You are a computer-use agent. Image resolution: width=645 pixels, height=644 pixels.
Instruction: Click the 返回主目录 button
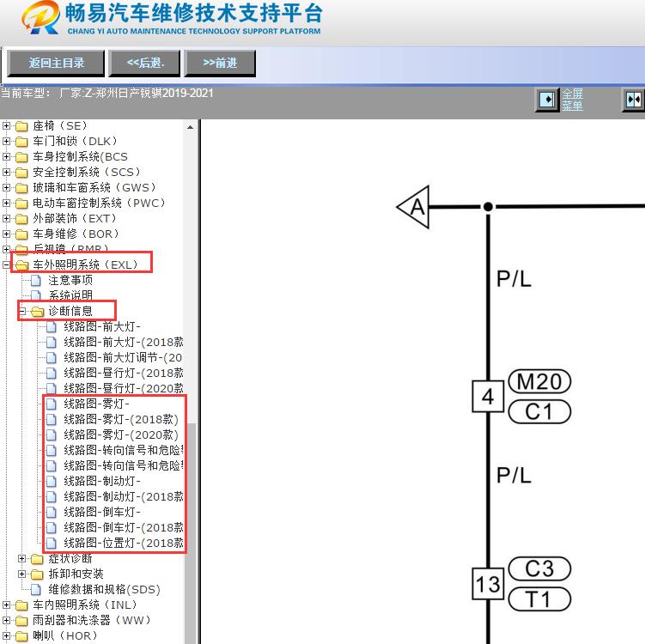56,64
